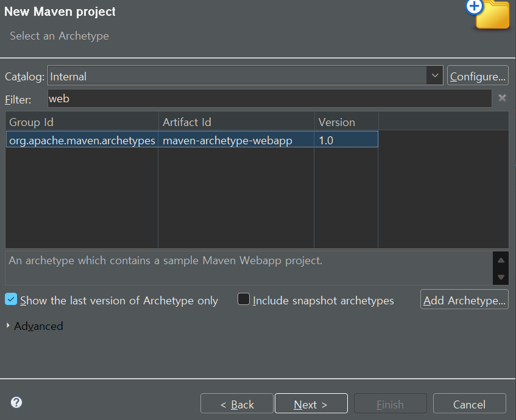Go to previous page with Back button
Image resolution: width=516 pixels, height=420 pixels.
[237, 403]
